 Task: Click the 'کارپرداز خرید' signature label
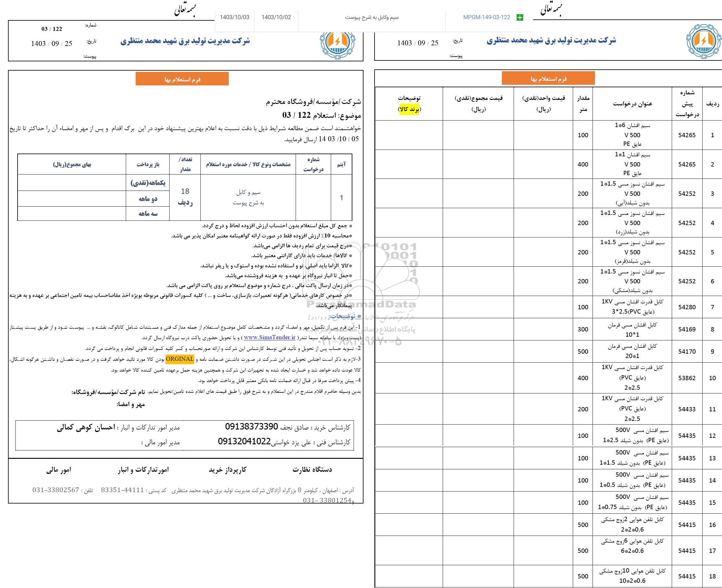[228, 470]
